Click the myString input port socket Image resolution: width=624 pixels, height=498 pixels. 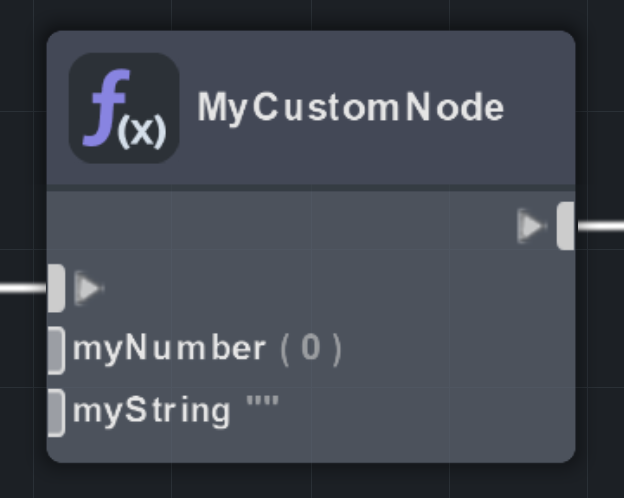[x=56, y=411]
